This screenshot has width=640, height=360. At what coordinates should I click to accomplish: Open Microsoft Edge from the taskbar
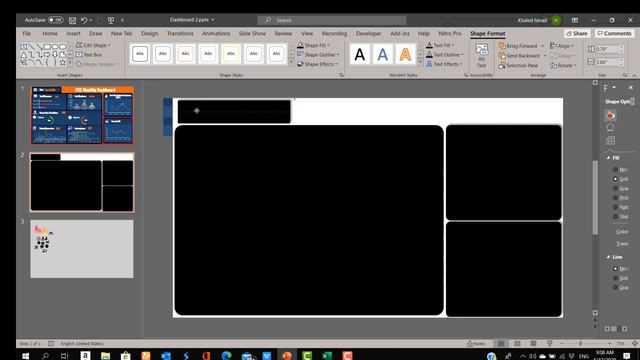pyautogui.click(x=226, y=356)
